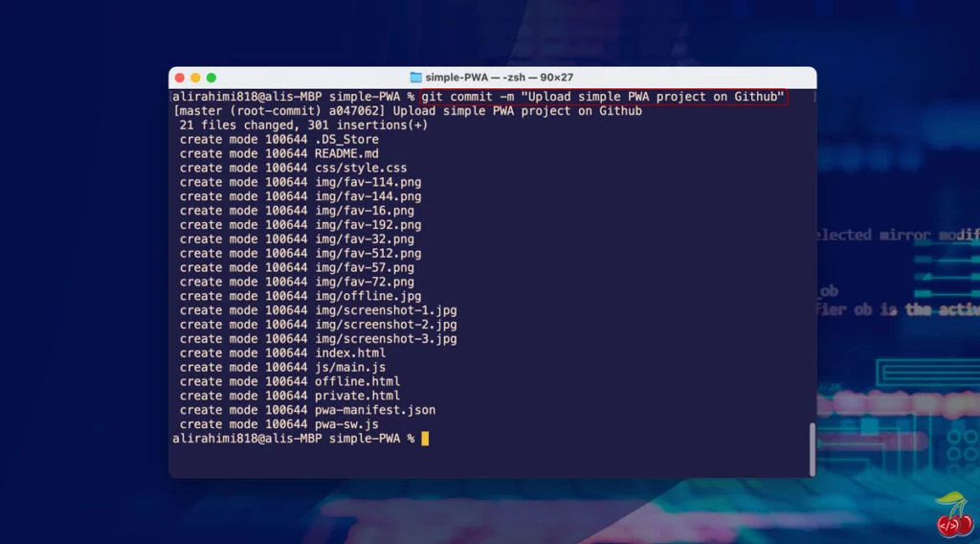Click the red close window button
This screenshot has width=980, height=544.
(x=180, y=78)
